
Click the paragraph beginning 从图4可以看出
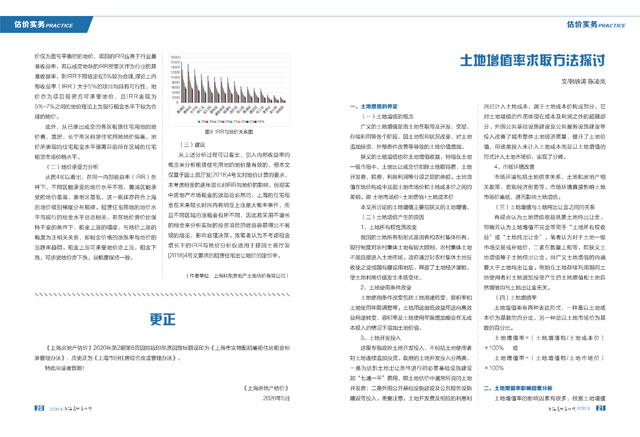click(95, 217)
